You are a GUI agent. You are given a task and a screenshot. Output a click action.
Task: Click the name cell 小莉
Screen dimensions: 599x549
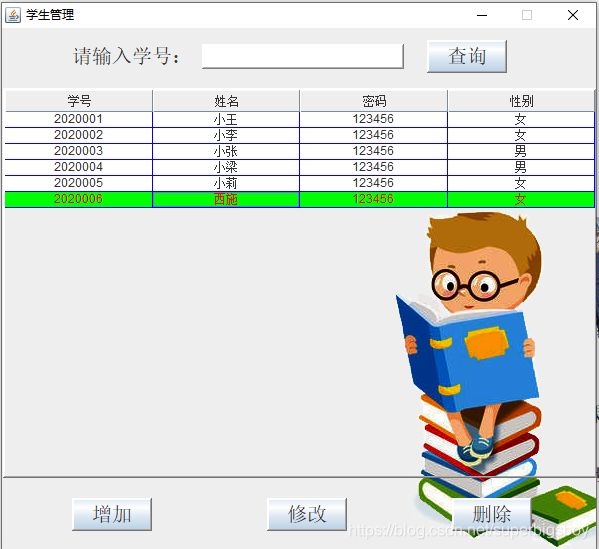click(x=226, y=183)
